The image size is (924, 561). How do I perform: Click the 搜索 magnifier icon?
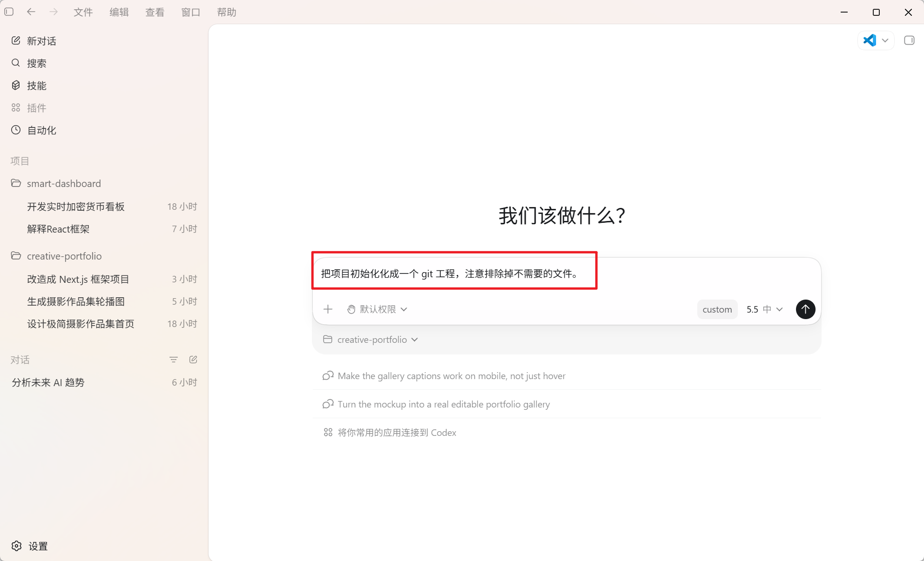[16, 63]
